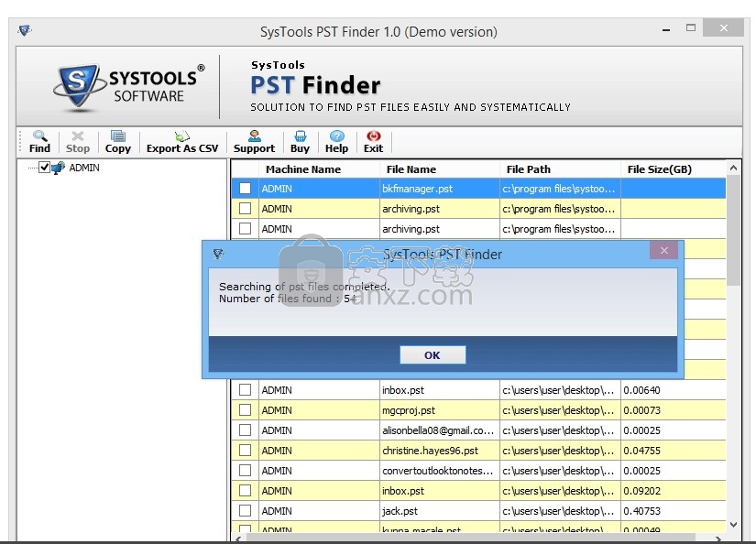Click alisonbella08@gmail.co... file name
The image size is (756, 544).
[x=440, y=430]
